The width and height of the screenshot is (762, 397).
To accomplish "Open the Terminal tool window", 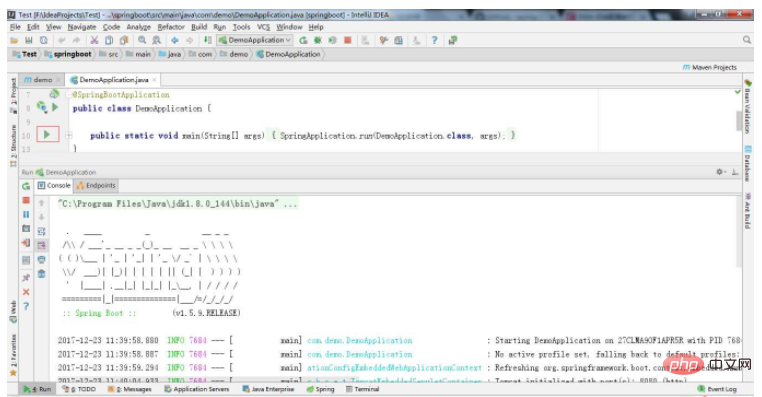I will pyautogui.click(x=363, y=389).
